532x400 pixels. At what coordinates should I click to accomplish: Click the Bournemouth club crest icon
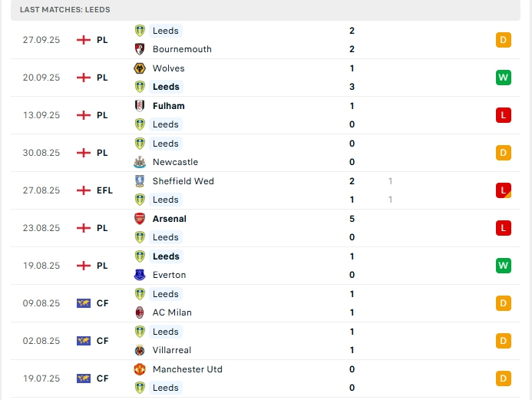[x=140, y=49]
